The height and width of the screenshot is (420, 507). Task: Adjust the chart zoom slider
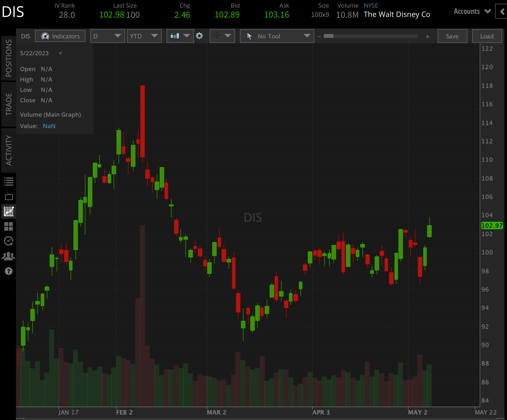coord(329,36)
